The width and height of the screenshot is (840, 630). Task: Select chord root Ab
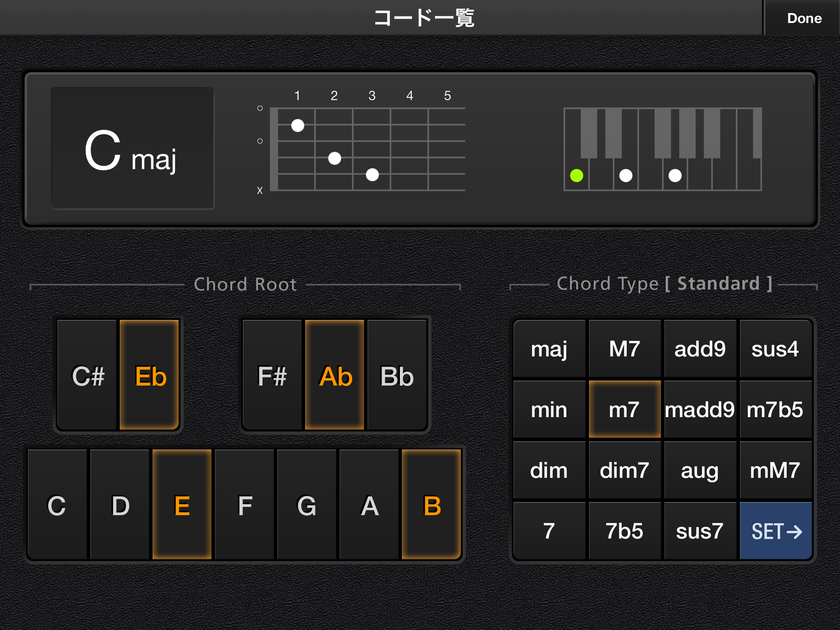(335, 375)
